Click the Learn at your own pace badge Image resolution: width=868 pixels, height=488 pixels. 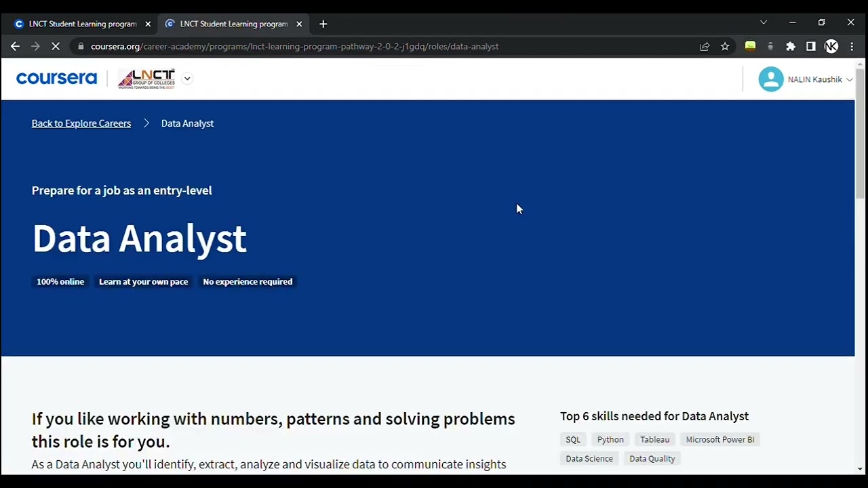click(143, 281)
